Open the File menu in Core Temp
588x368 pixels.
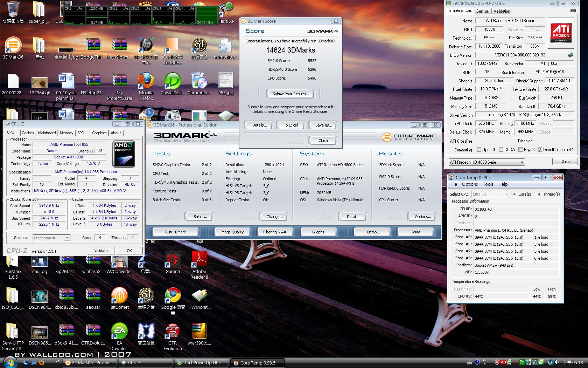(454, 184)
